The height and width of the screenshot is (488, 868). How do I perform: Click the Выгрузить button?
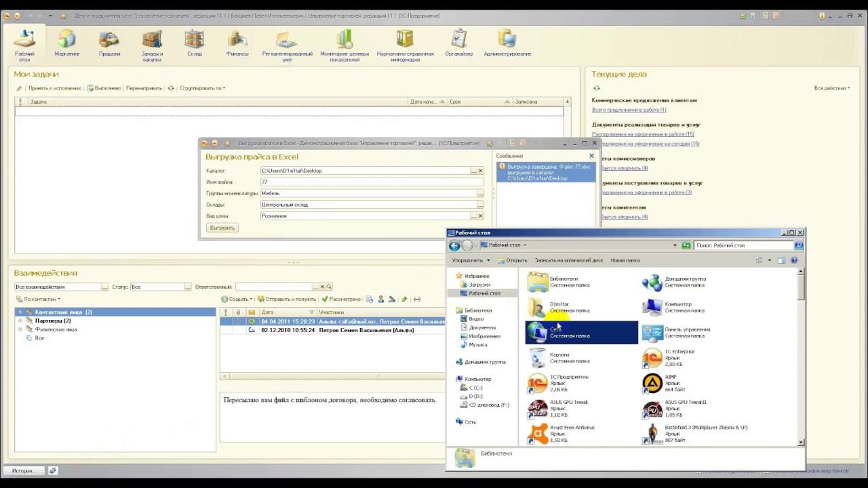(x=222, y=228)
